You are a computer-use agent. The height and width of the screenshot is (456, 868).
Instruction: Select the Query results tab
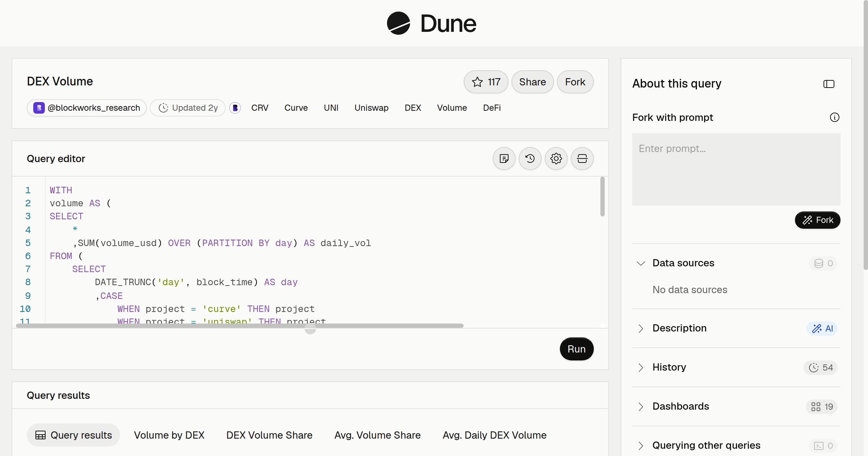point(73,435)
